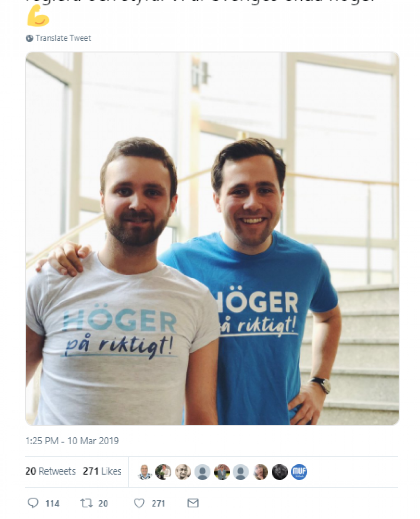420x519 pixels.
Task: Open the seventh liker avatar
Action: tap(260, 471)
